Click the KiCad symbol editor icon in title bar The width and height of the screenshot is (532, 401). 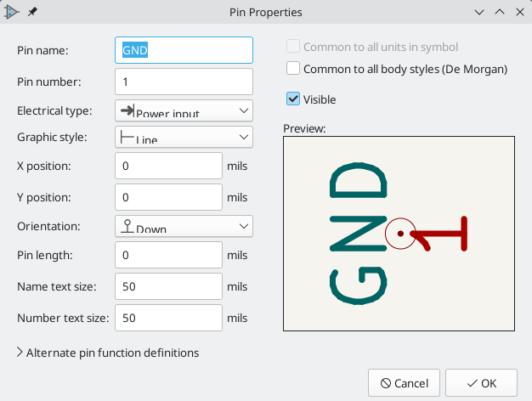click(12, 12)
